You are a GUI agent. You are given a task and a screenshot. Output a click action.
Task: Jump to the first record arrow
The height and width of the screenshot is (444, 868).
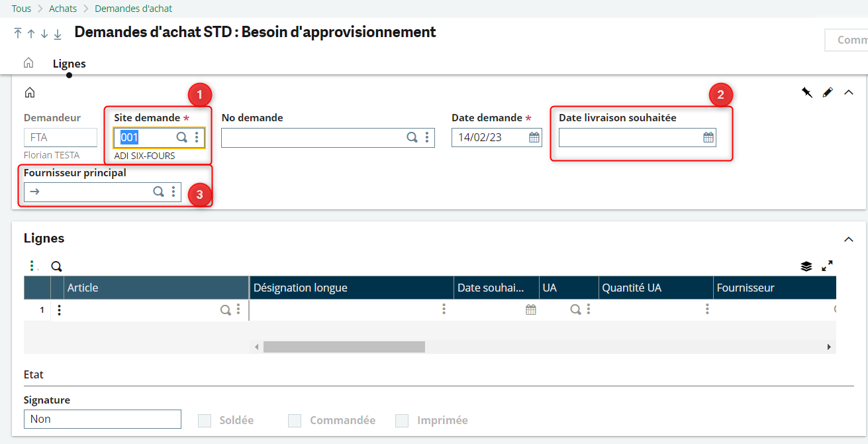(18, 34)
